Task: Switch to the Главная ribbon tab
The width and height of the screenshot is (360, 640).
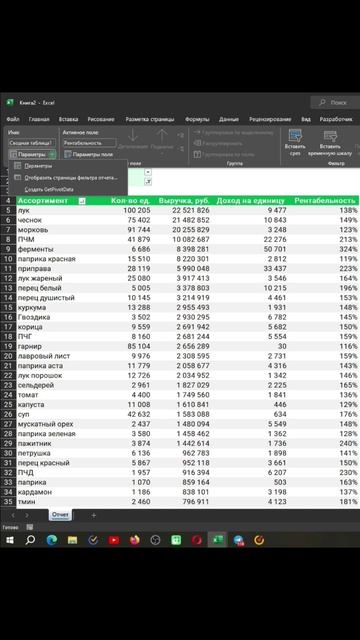Action: (39, 119)
